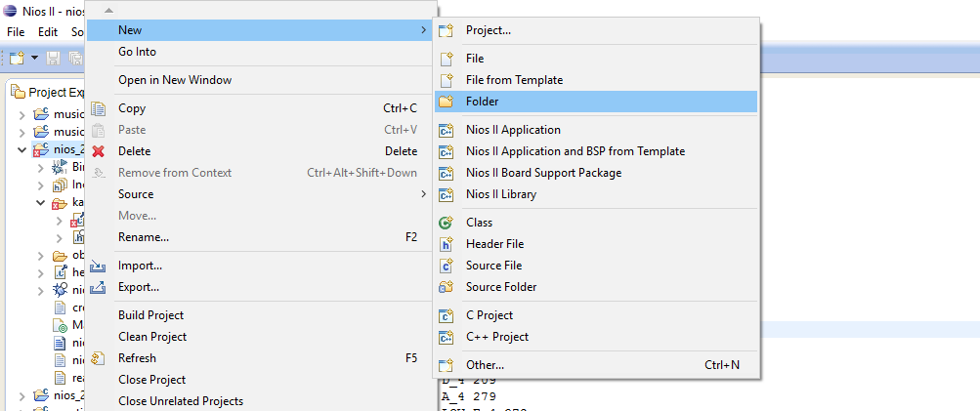
Task: Select the nios_2 project with error marker
Action: click(58, 150)
